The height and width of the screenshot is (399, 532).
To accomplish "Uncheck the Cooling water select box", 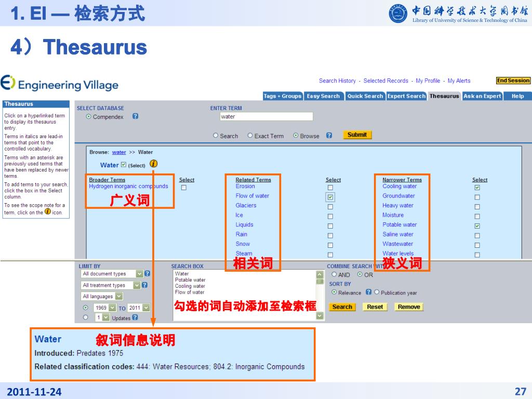I will point(477,188).
